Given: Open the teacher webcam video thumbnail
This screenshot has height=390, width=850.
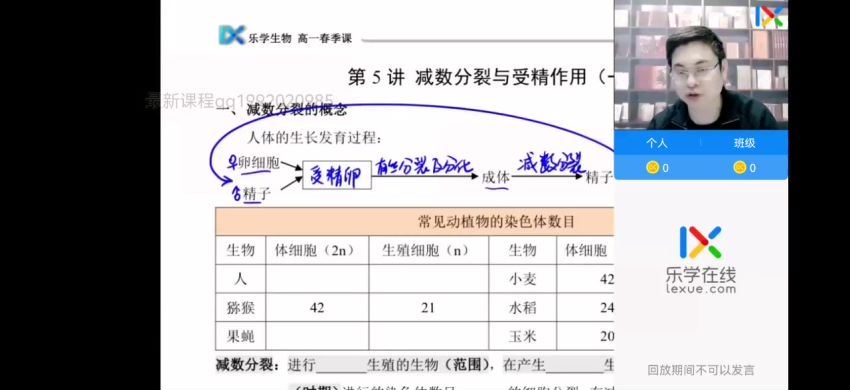Looking at the screenshot, I should [x=701, y=65].
